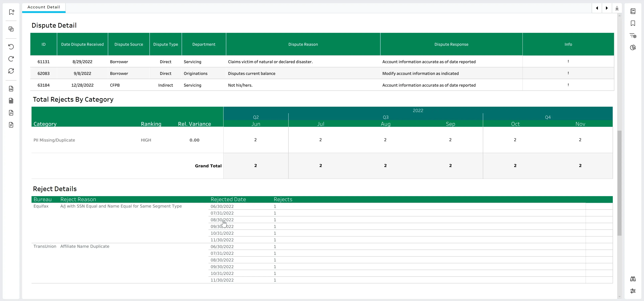
Task: Select dispute ID 63184
Action: click(x=43, y=85)
